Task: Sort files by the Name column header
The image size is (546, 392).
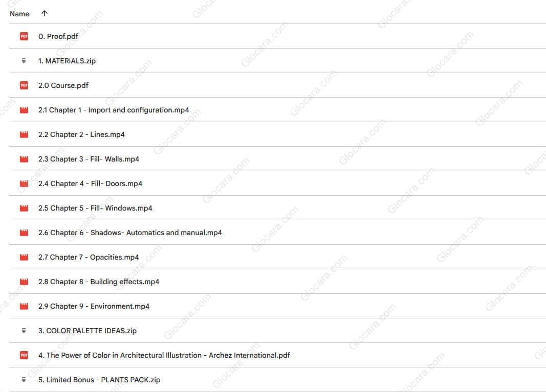Action: tap(19, 14)
